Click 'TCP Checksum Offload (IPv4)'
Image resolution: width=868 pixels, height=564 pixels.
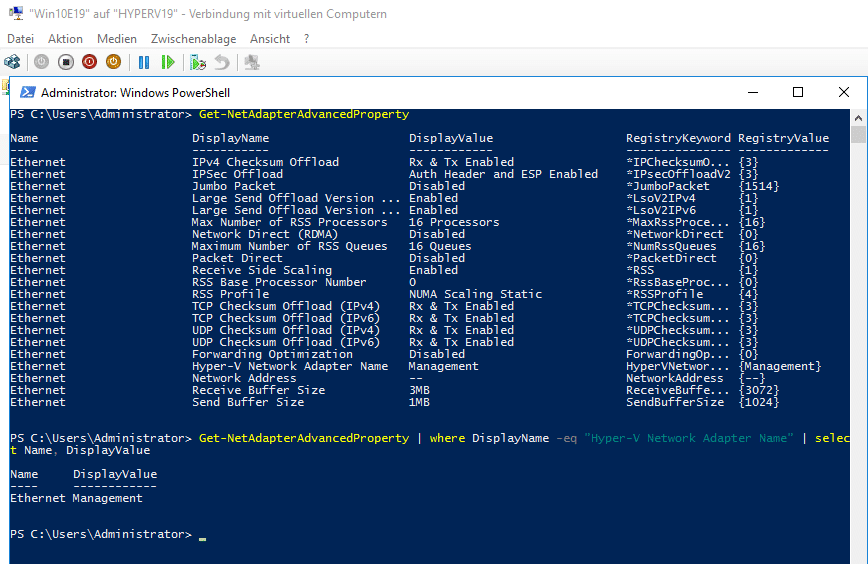[286, 306]
